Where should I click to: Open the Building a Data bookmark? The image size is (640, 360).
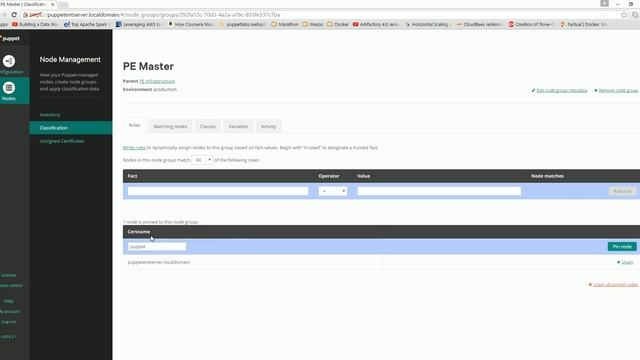coord(35,24)
